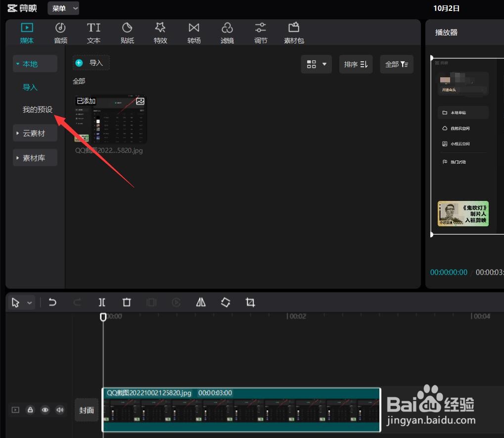The height and width of the screenshot is (438, 504).
Task: Hide the main track with eye icon
Action: point(45,410)
